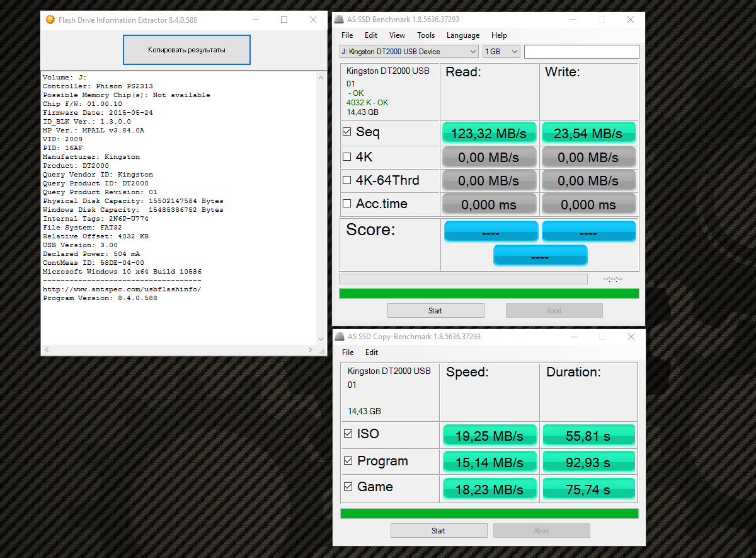
Task: Enable the 4K benchmark checkbox
Action: click(346, 156)
